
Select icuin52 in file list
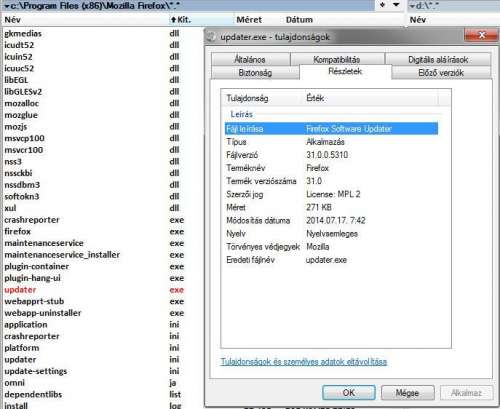(18, 57)
